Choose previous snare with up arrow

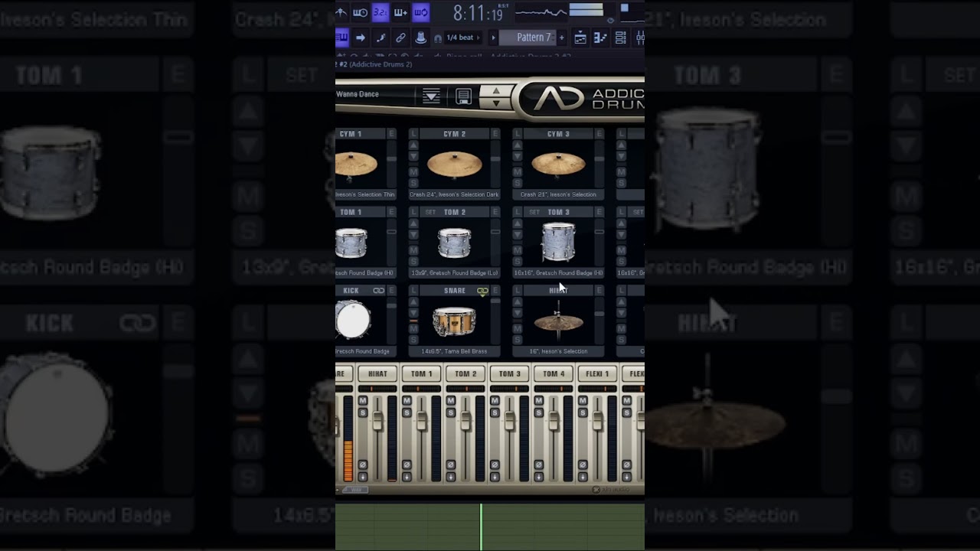[413, 302]
